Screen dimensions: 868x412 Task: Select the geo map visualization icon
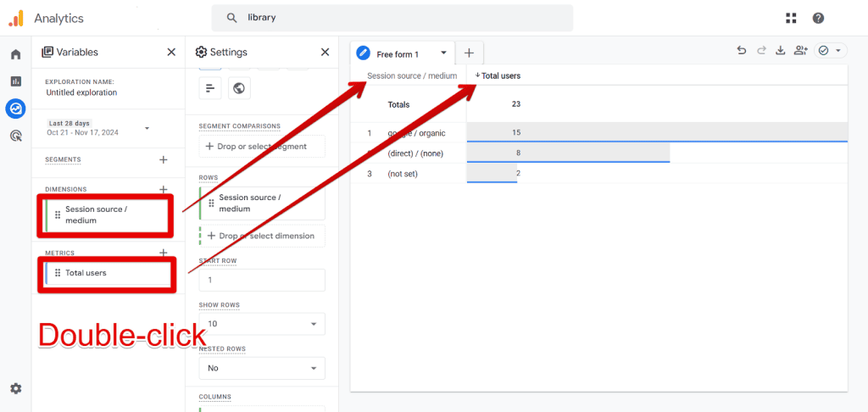[x=239, y=88]
